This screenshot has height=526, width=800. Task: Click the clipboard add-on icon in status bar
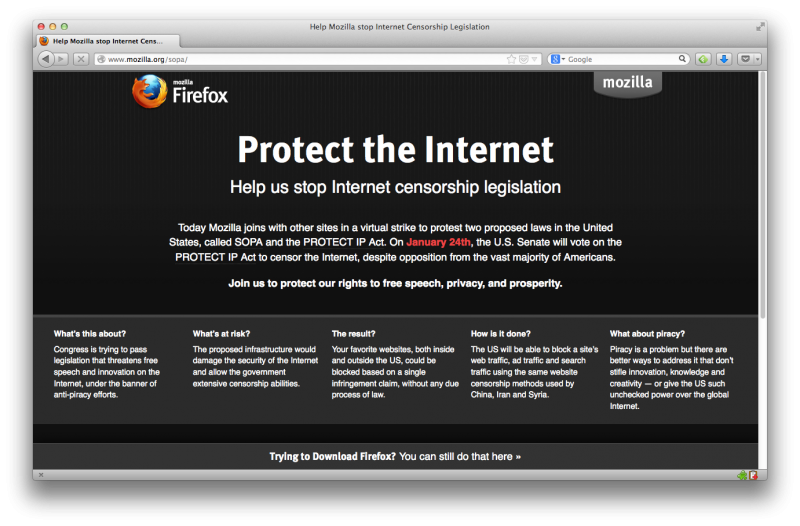pos(754,475)
